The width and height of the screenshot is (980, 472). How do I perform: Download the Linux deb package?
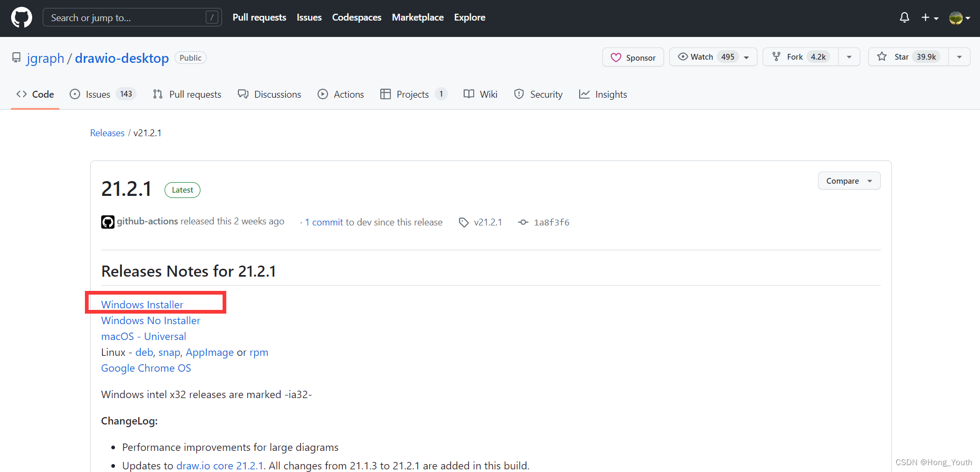click(144, 352)
